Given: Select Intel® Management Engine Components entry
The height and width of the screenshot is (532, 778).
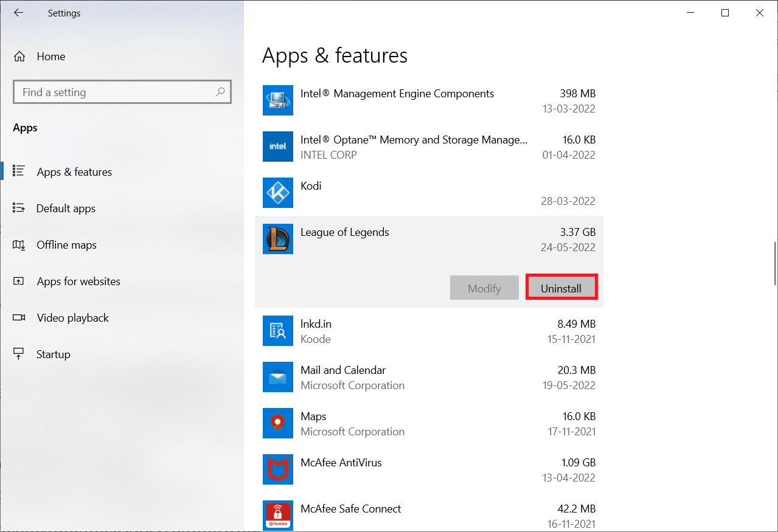Looking at the screenshot, I should (x=429, y=100).
